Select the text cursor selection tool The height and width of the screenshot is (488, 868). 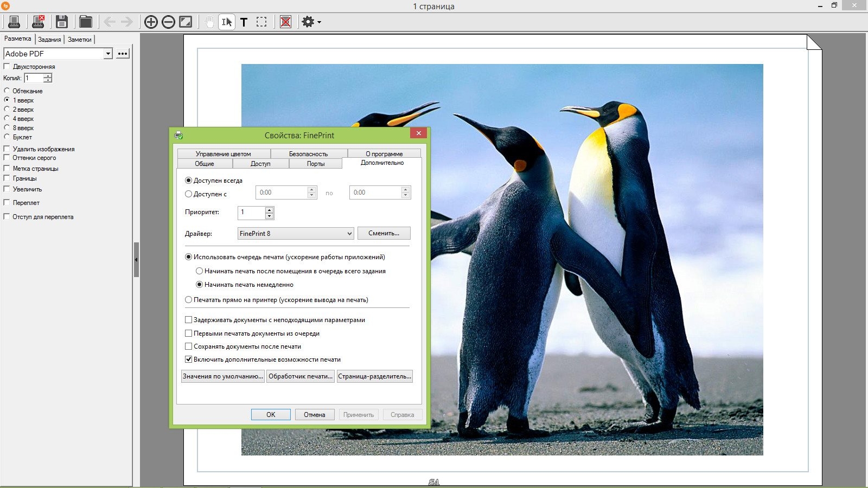tap(227, 22)
